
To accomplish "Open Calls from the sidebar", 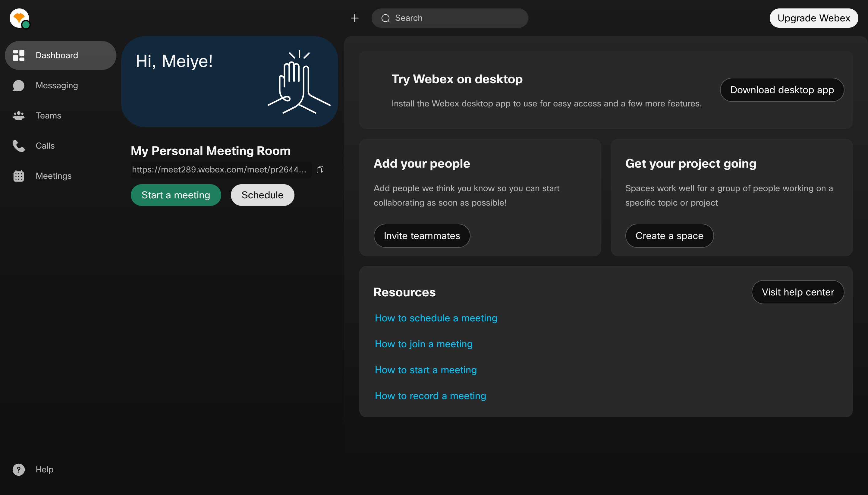I will tap(61, 146).
